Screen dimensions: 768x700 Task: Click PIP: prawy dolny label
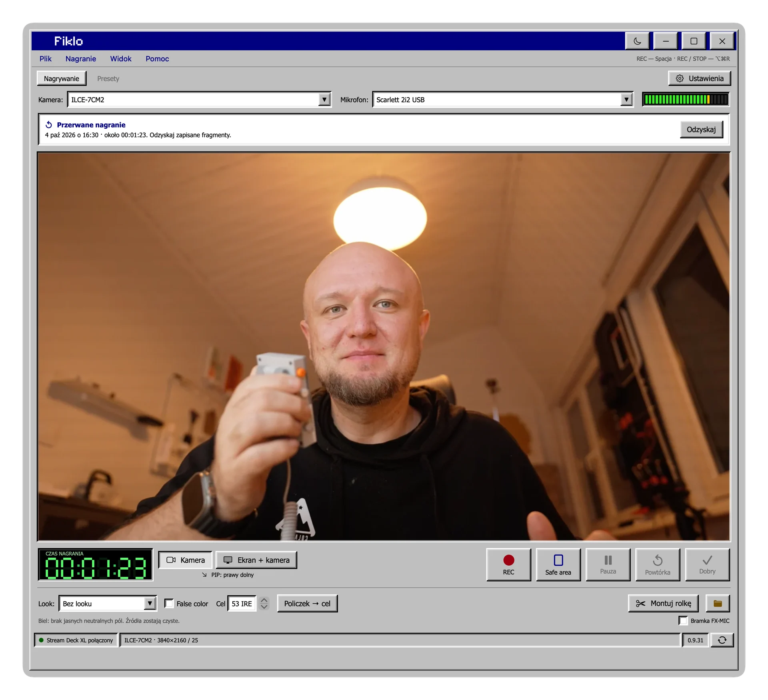point(232,575)
